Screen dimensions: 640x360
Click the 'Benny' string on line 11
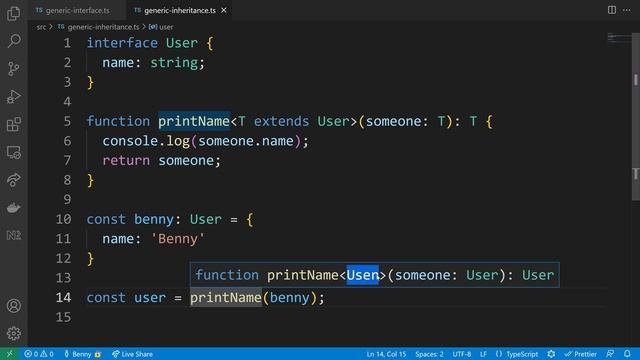tap(178, 239)
